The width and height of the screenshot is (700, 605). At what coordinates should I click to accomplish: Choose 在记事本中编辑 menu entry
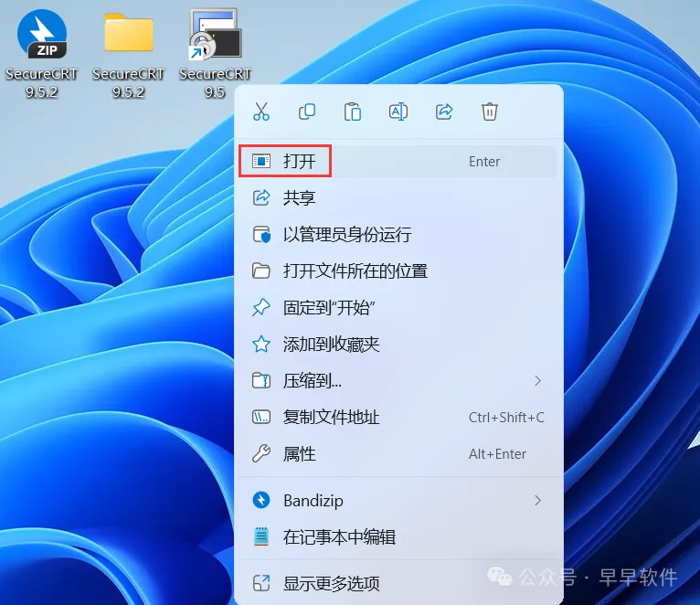pyautogui.click(x=398, y=537)
